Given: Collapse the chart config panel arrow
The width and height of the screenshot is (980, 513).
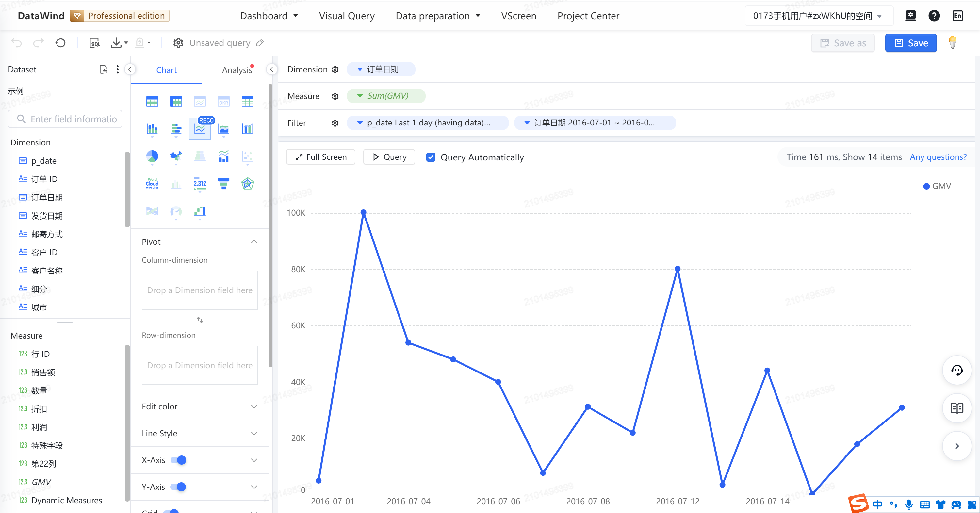Looking at the screenshot, I should (271, 69).
